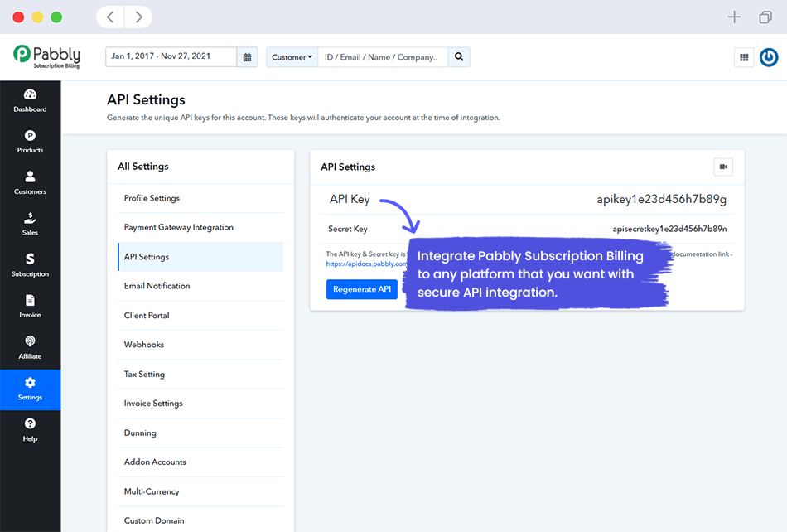Open the Affiliate sidebar panel
Screen dimensions: 787x532
[x=30, y=347]
